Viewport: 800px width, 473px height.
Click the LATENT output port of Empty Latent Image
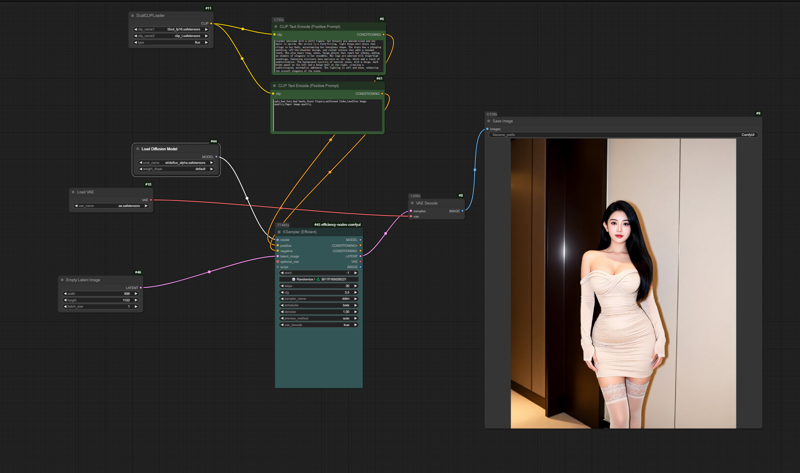point(141,287)
